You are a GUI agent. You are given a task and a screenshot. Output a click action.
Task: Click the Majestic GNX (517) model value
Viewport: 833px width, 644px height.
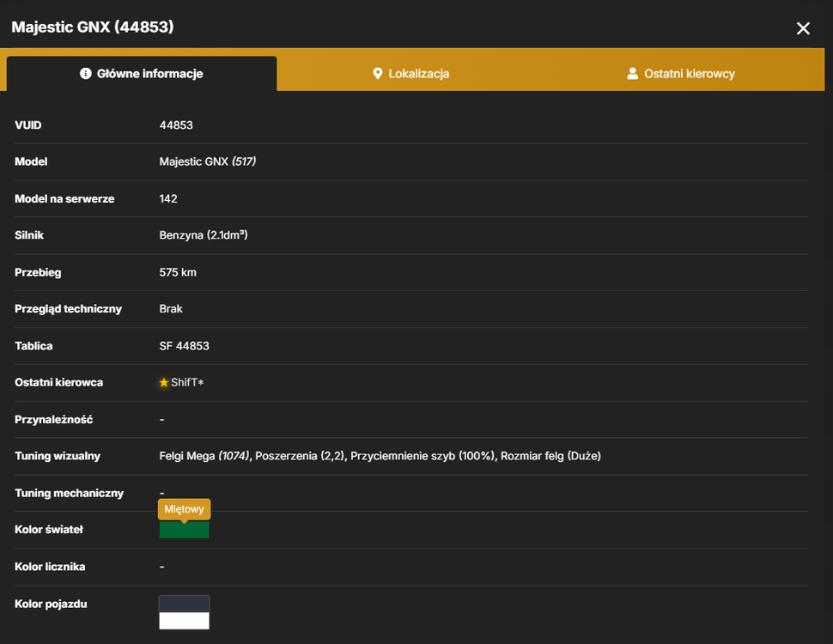click(207, 161)
